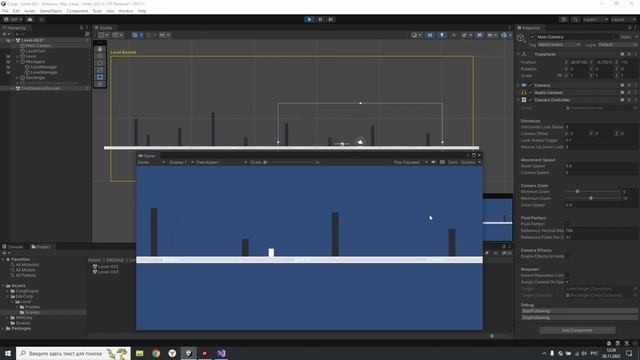Open Camera Controller component preset icon
Viewport: 640px width, 360px height.
click(x=629, y=100)
